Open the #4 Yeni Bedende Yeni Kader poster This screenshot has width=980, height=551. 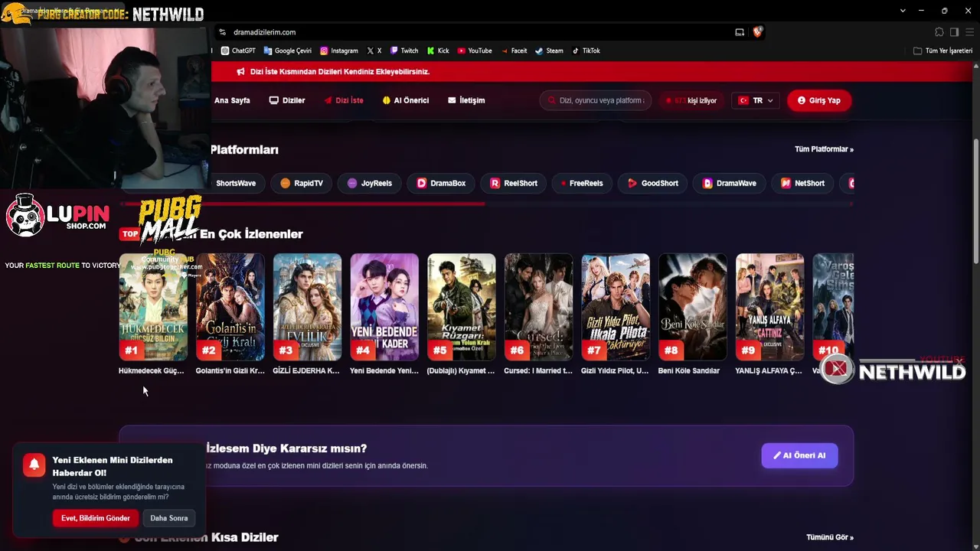[x=384, y=307]
